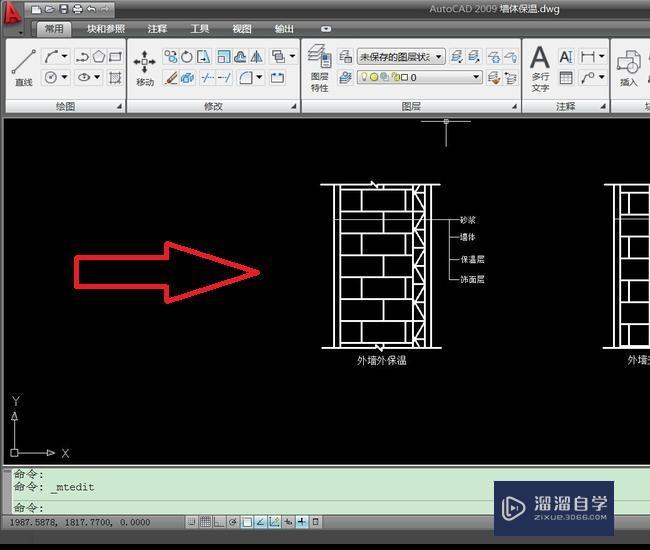
Task: Select the copy tool in 修改 panel
Action: click(170, 57)
